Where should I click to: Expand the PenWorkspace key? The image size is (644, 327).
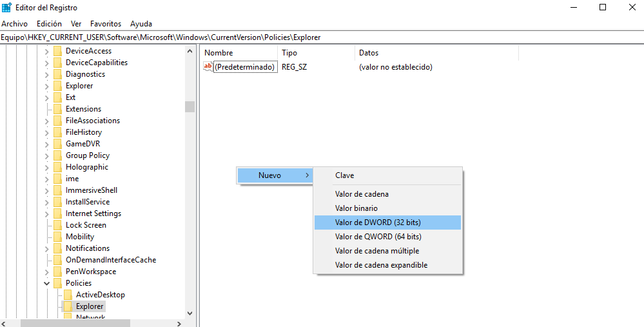(47, 272)
